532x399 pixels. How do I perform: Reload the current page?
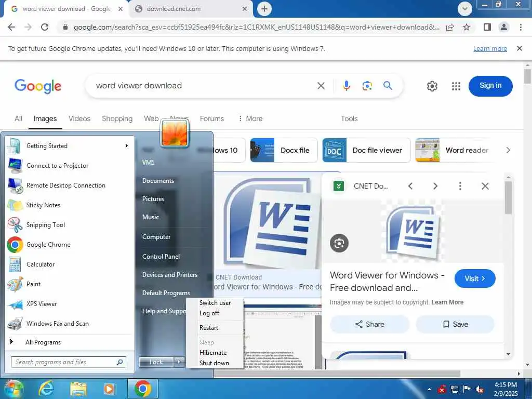(45, 27)
